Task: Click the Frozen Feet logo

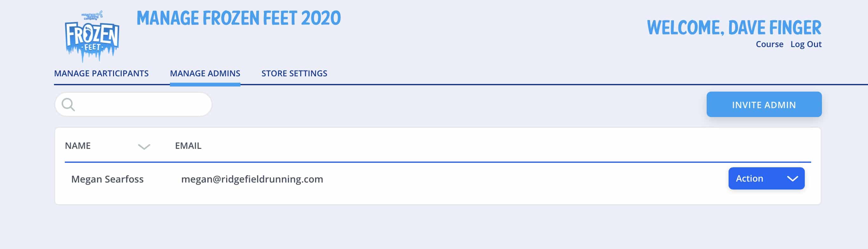Action: click(x=92, y=37)
